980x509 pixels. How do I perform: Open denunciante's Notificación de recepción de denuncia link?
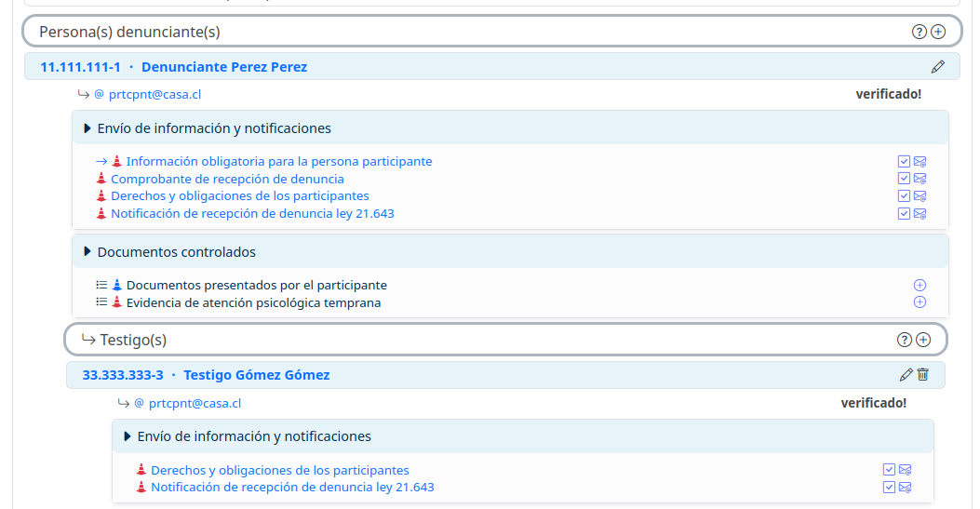252,213
